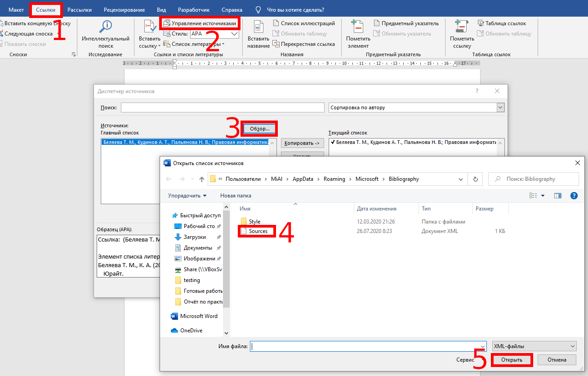Open Управление источниками
Image resolution: width=588 pixels, height=376 pixels.
point(199,23)
